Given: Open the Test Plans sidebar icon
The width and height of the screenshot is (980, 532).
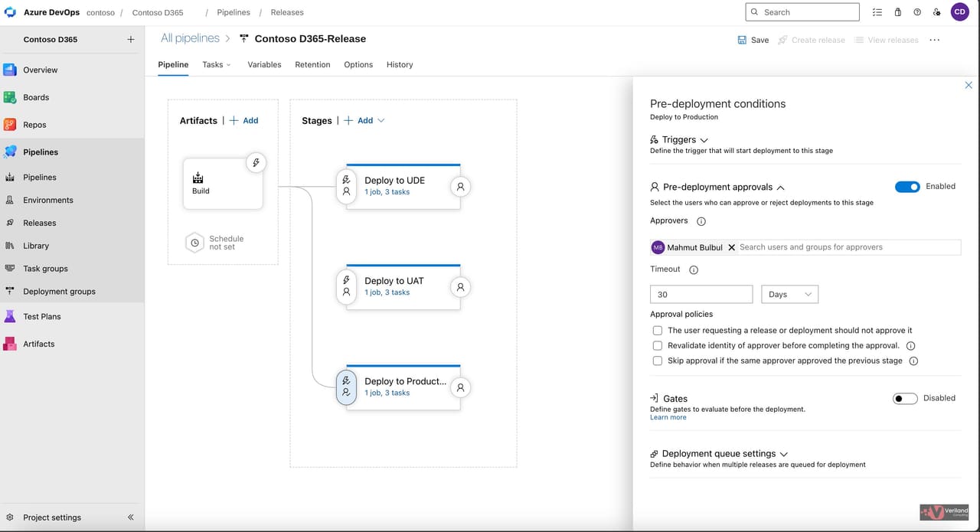Looking at the screenshot, I should (x=10, y=316).
